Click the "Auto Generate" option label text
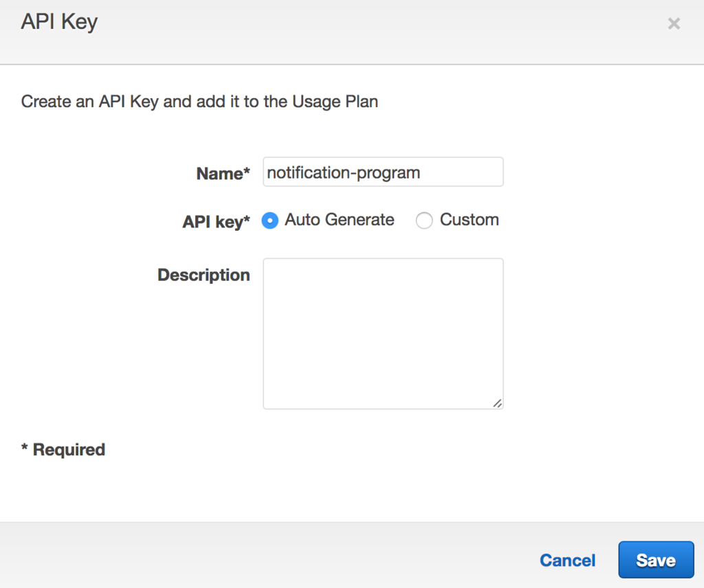 tap(340, 220)
